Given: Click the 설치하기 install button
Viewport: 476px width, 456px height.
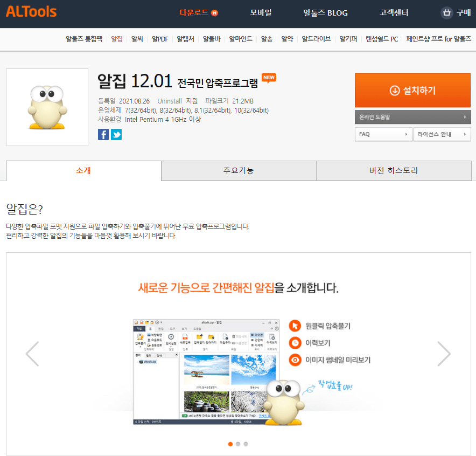Looking at the screenshot, I should (412, 90).
